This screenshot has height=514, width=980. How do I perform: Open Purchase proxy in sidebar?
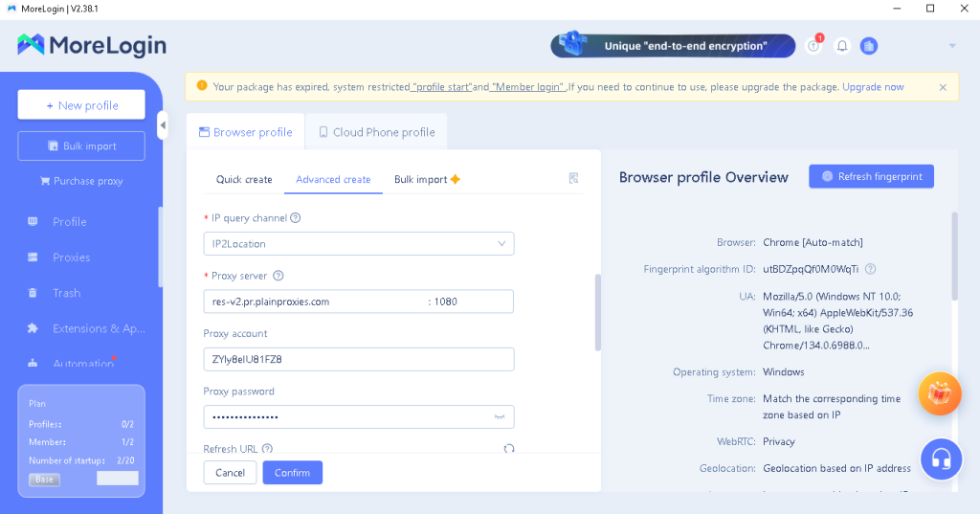81,181
